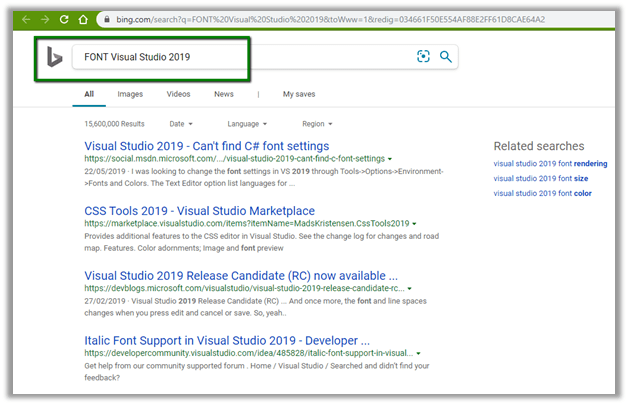Expand the Region filter dropdown
628x405 pixels.
(x=317, y=124)
